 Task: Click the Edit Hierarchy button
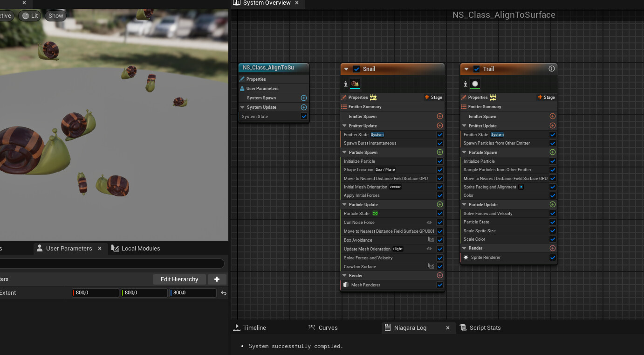coord(179,279)
